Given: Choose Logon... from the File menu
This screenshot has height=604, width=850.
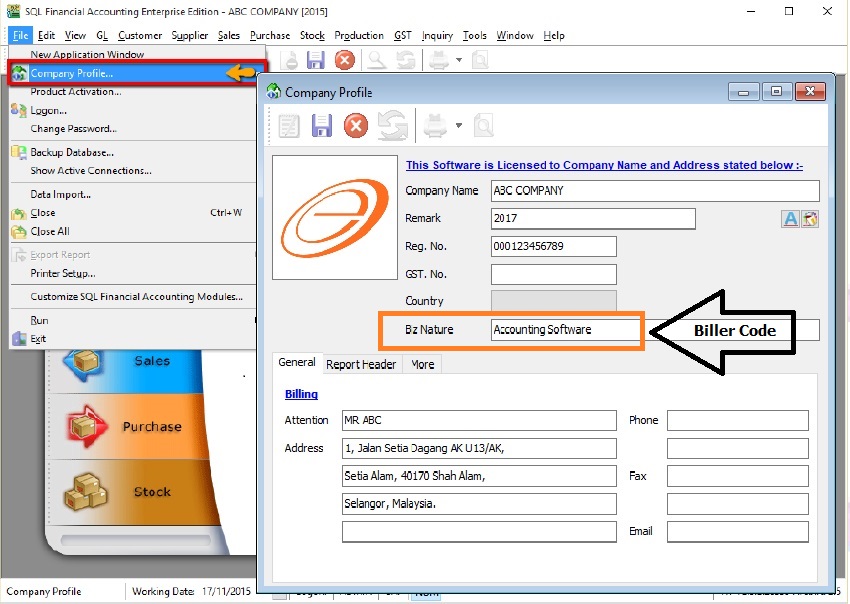Looking at the screenshot, I should [x=132, y=110].
